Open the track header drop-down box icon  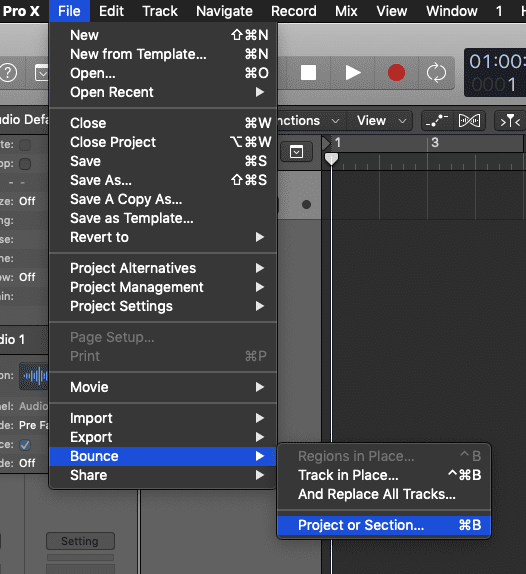(296, 151)
